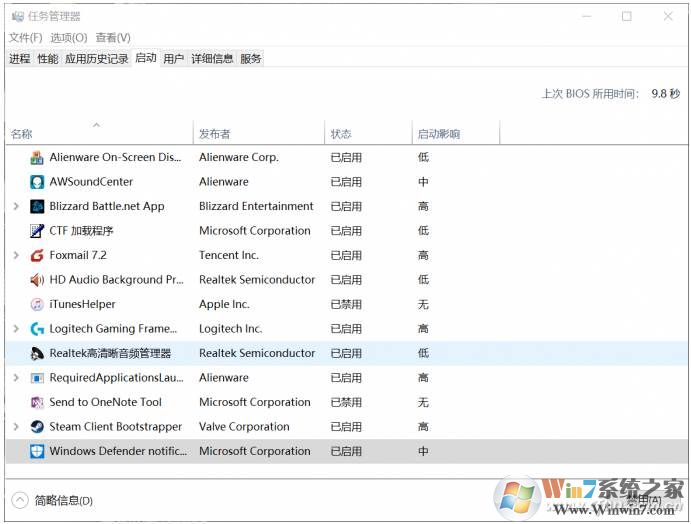The image size is (691, 524).
Task: Click the Blizzard Battle.net App icon
Action: 37,206
